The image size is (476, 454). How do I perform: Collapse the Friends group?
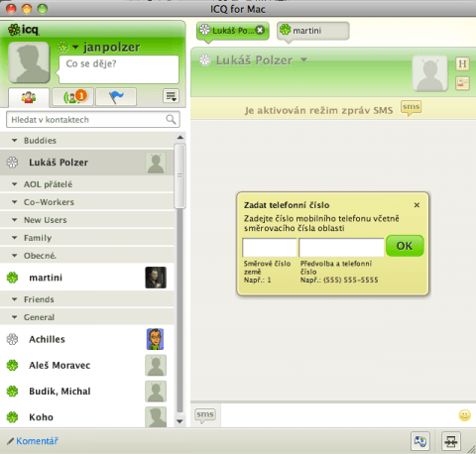(14, 299)
